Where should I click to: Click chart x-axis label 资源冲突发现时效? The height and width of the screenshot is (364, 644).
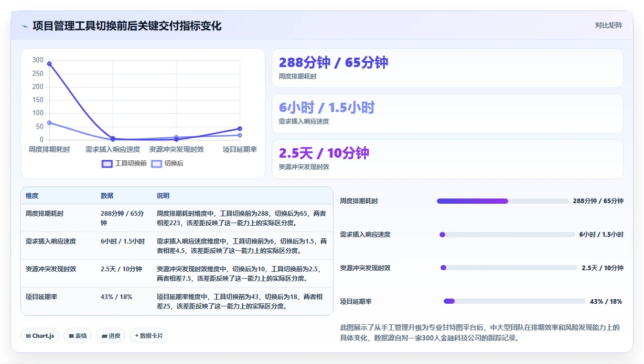coord(176,149)
